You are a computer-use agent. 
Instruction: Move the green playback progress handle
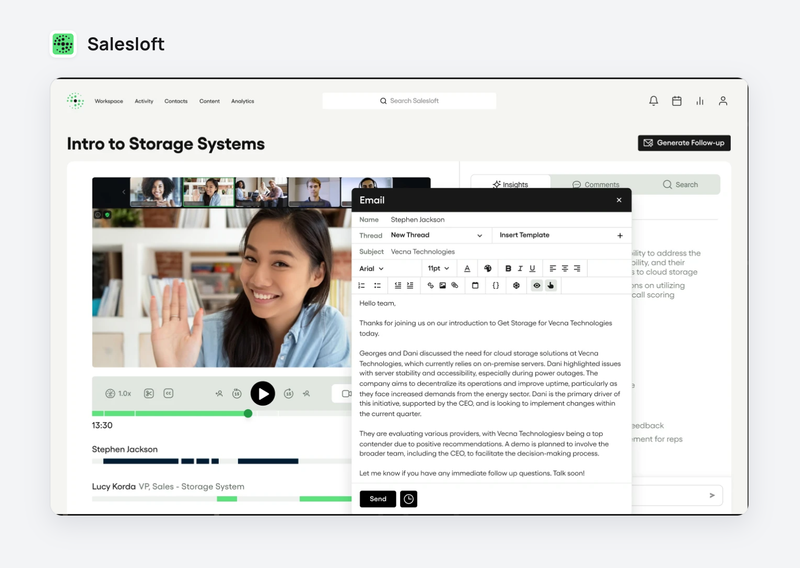(248, 413)
